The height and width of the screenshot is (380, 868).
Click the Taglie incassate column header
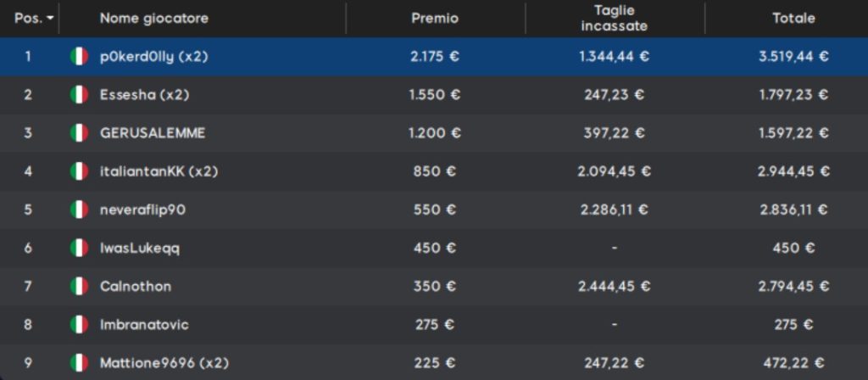coord(615,19)
